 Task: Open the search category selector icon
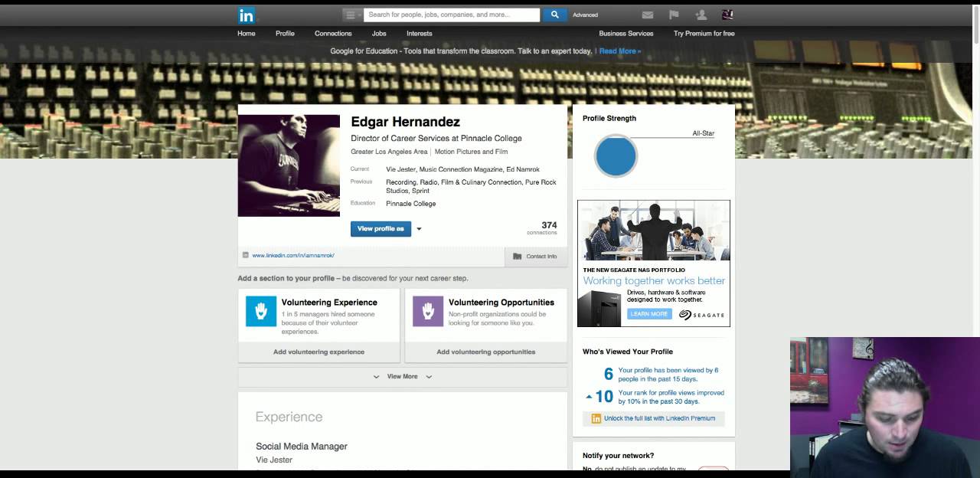(352, 15)
